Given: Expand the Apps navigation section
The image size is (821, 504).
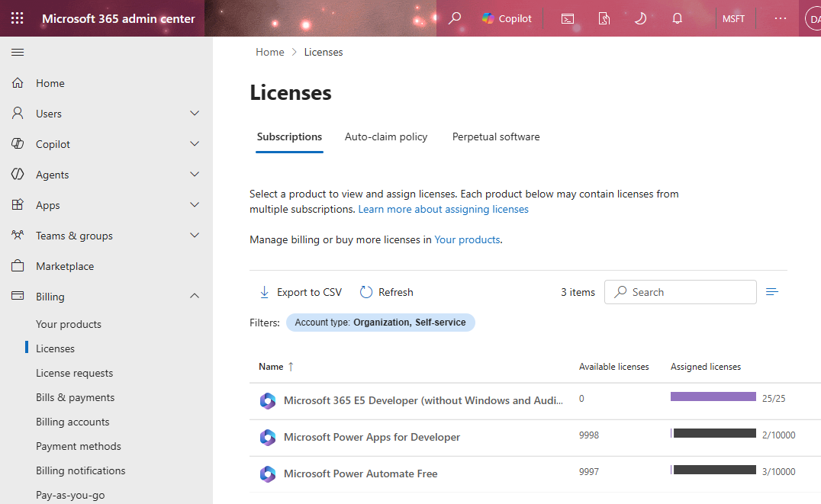Looking at the screenshot, I should pyautogui.click(x=195, y=204).
